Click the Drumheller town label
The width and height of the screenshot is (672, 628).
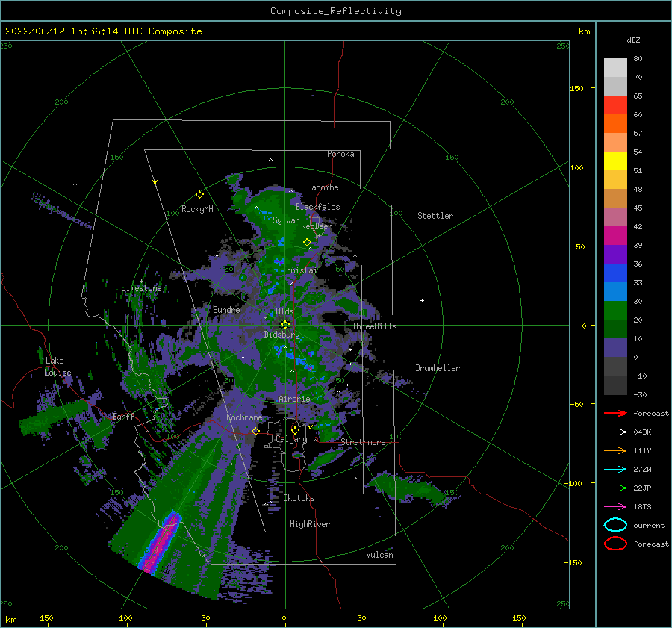[438, 368]
